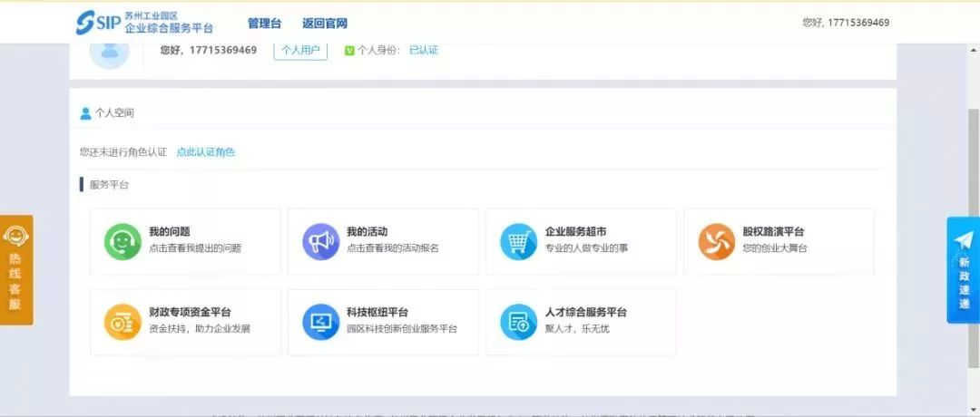
Task: Click the page vertical scrollbar
Action: (973, 238)
